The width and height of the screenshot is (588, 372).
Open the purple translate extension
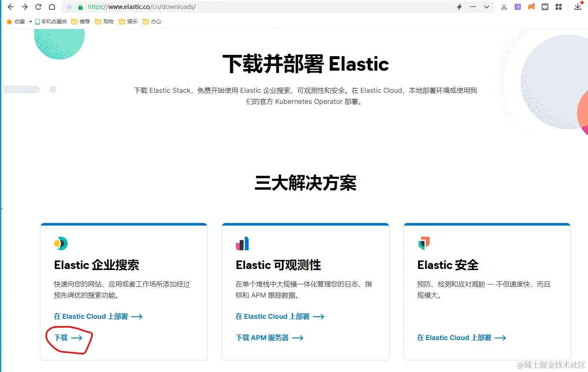[518, 7]
